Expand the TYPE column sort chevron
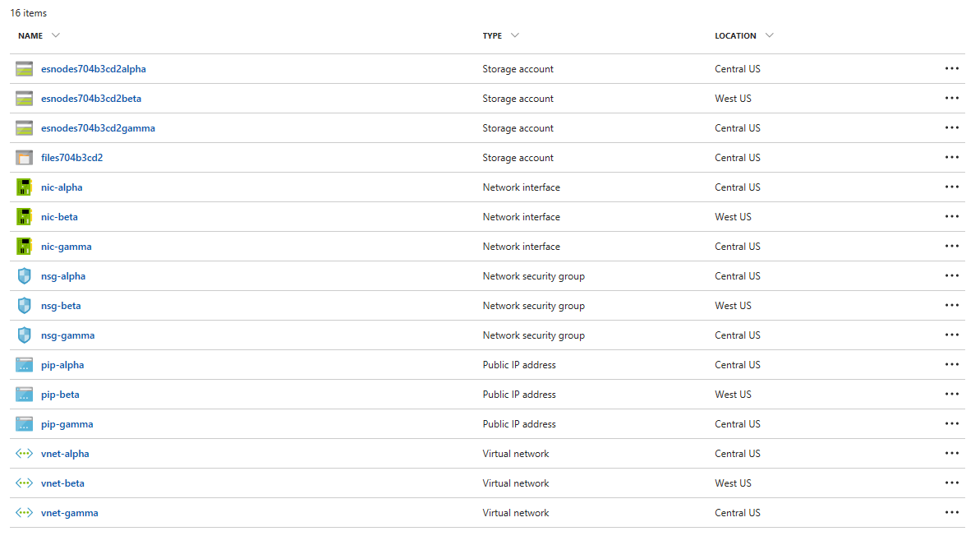The image size is (980, 559). coord(514,35)
